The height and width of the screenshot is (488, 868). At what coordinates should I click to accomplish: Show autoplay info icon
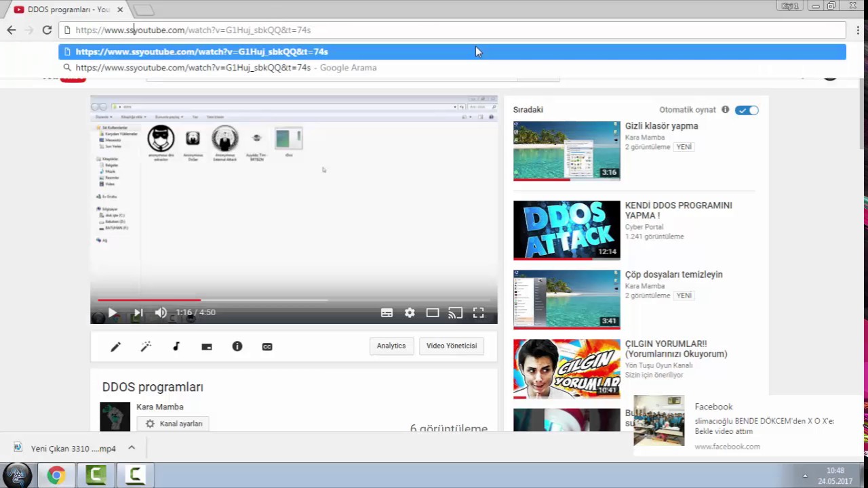726,110
